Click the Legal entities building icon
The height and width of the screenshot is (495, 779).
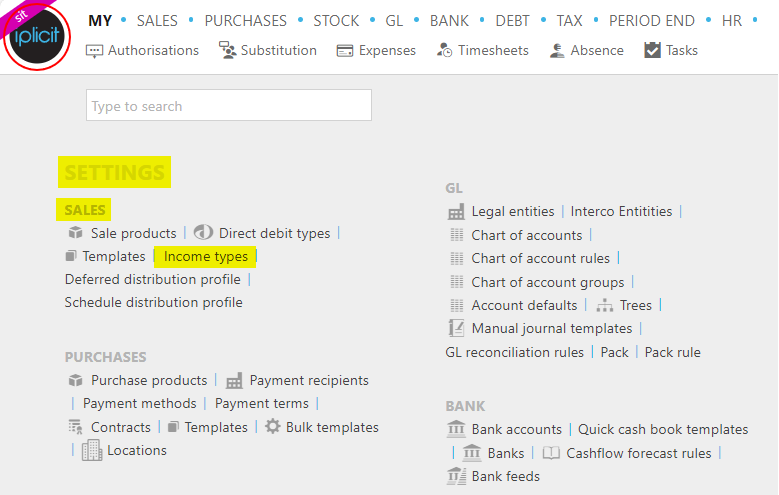(x=456, y=212)
